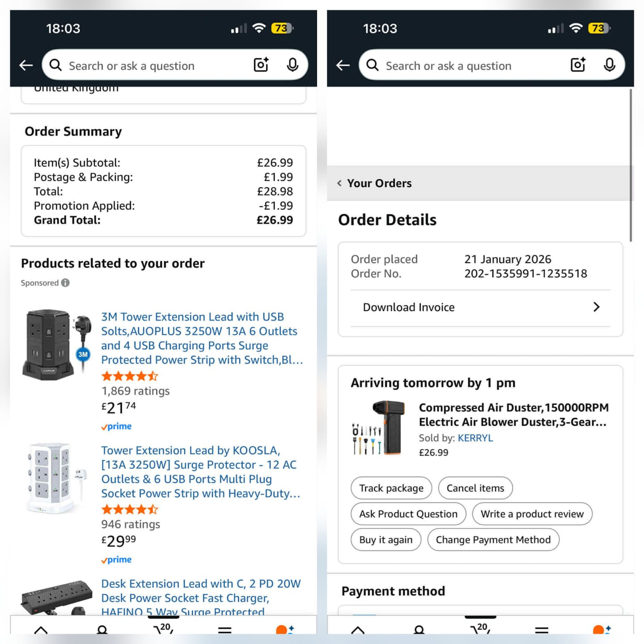Open the KERRYL seller link
This screenshot has height=644, width=644.
tap(475, 438)
